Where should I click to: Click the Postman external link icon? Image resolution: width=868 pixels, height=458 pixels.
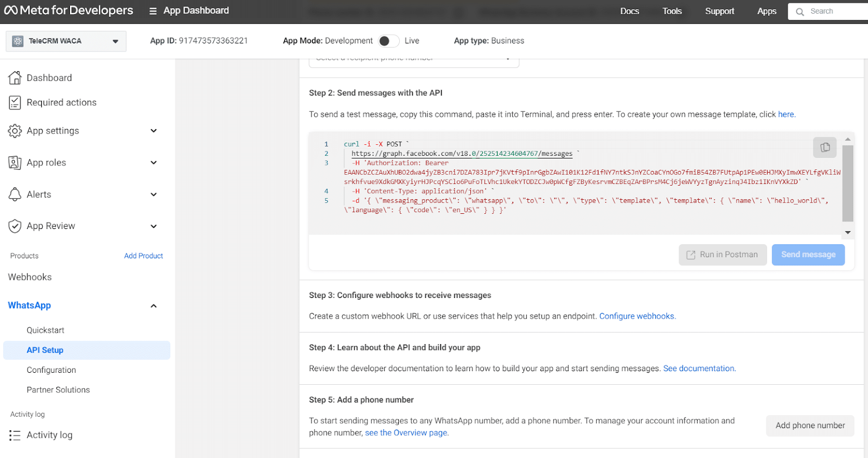click(691, 255)
